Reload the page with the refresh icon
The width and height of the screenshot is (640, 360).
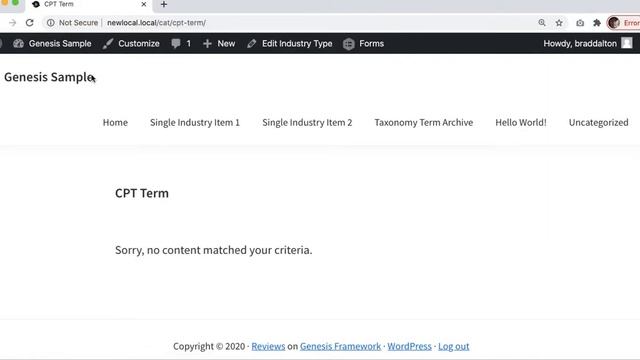click(x=29, y=23)
